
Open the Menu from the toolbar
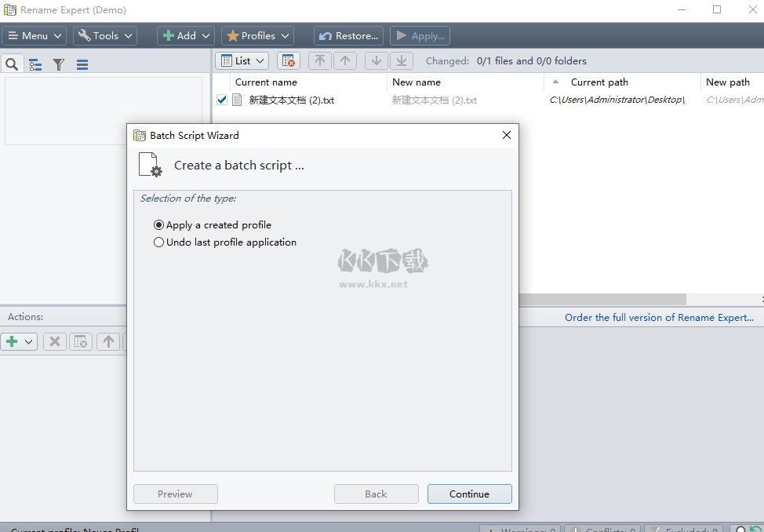(34, 35)
